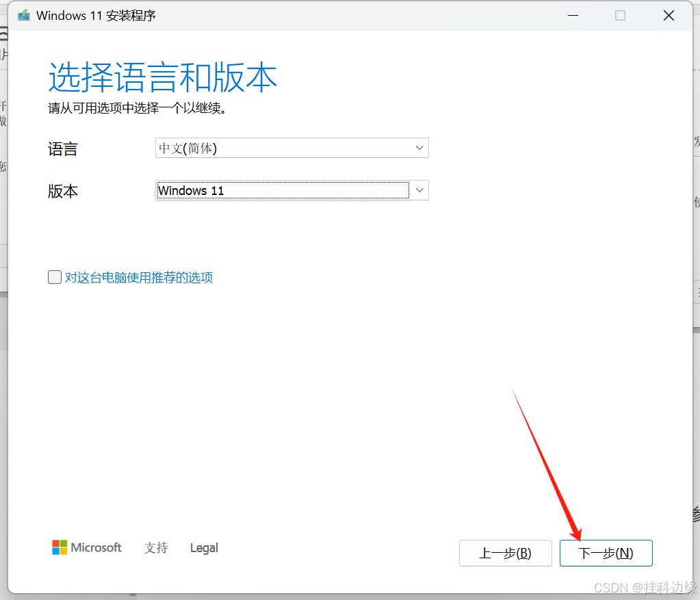Click the instruction text 请从可用选项中选择一个以继续
Viewport: 700px width, 600px height.
(137, 108)
